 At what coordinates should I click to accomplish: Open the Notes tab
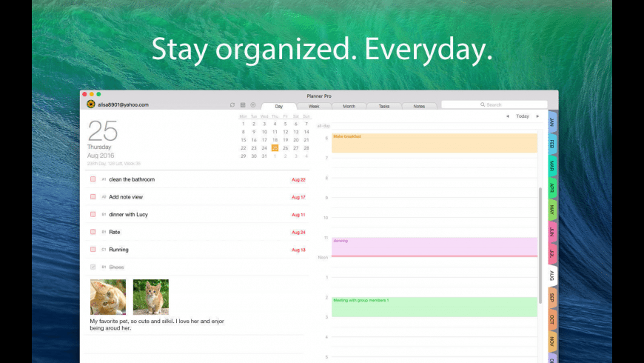(419, 106)
